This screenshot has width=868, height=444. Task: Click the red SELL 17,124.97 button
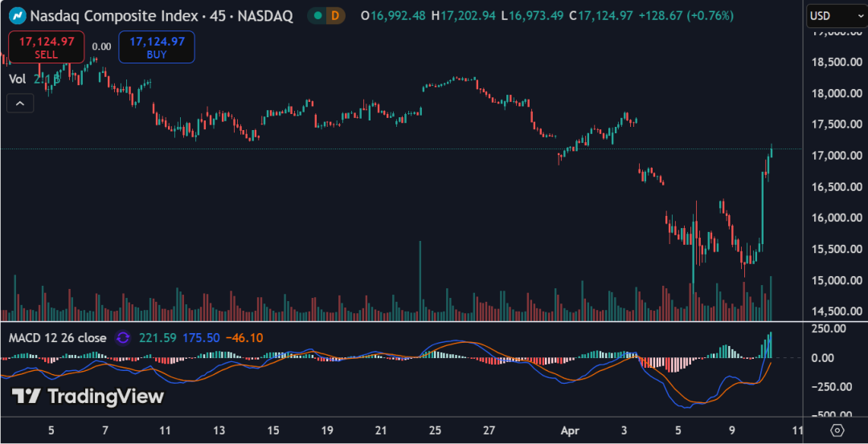[x=47, y=47]
